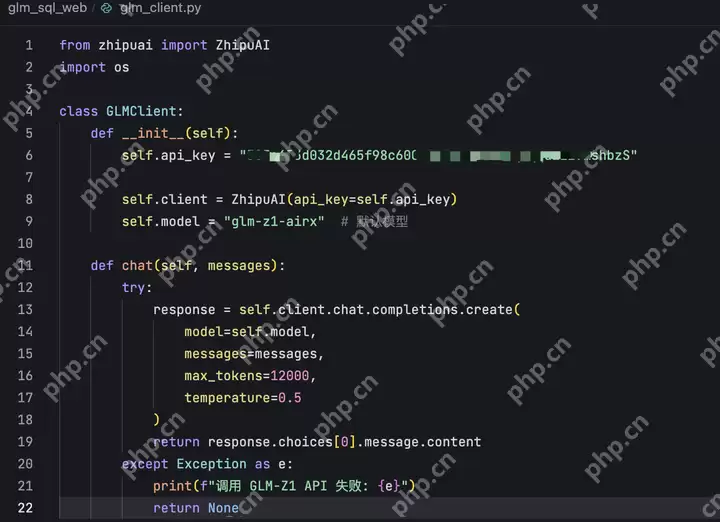Click the chat method name
This screenshot has height=522, width=720.
coord(137,265)
